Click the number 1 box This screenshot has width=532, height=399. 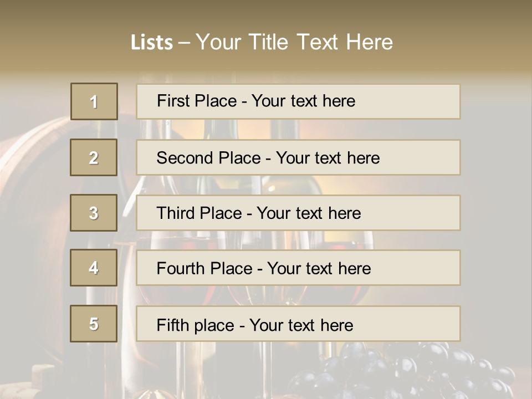(94, 101)
